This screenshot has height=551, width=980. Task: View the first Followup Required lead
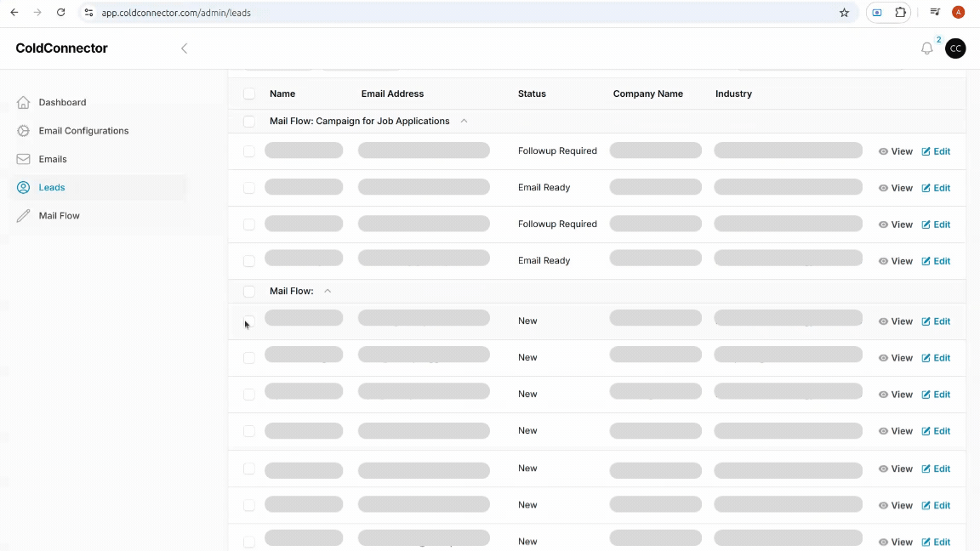point(895,151)
